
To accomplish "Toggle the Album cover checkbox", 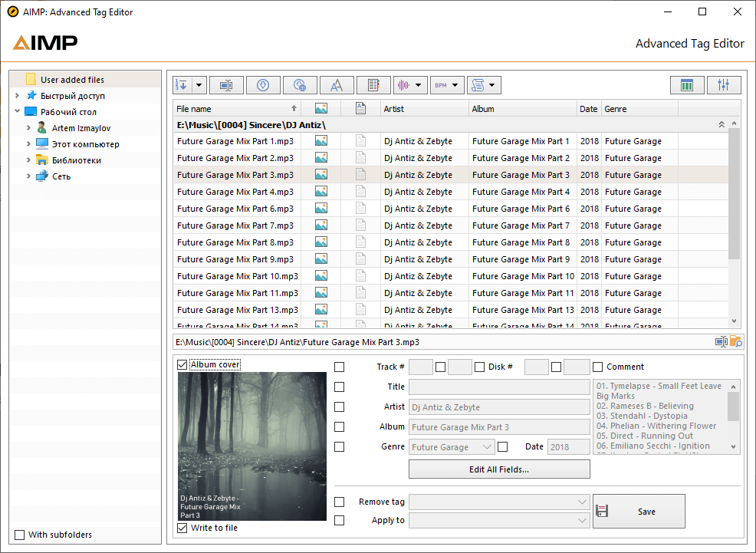I will click(182, 366).
